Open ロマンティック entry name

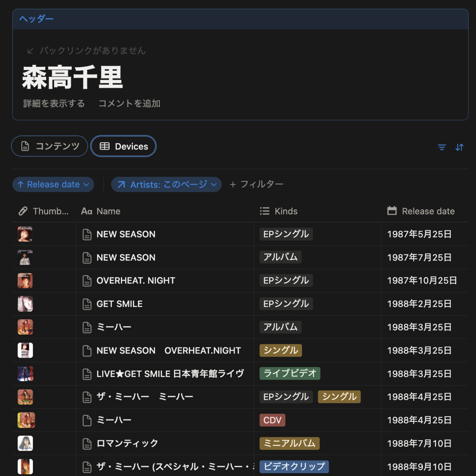[127, 443]
